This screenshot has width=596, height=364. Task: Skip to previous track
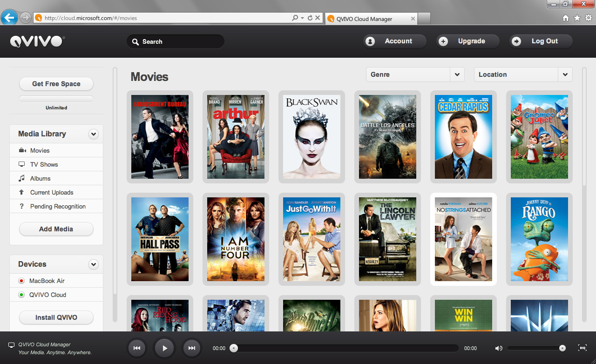click(137, 348)
